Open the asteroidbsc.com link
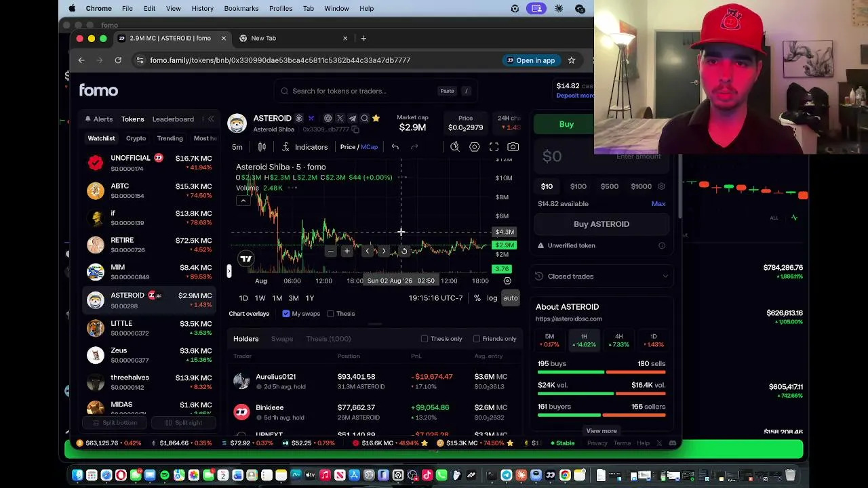Screen dimensions: 868x488 point(569,319)
